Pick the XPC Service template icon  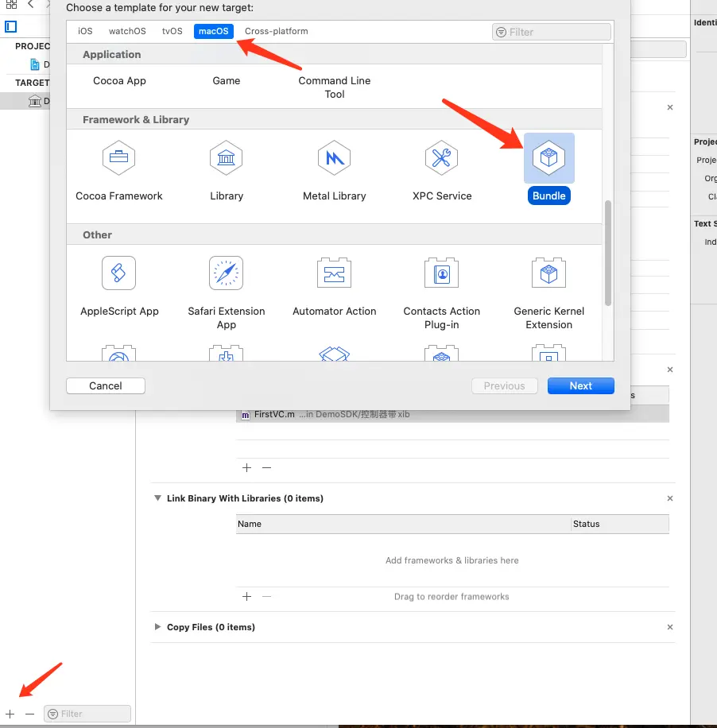coord(441,158)
